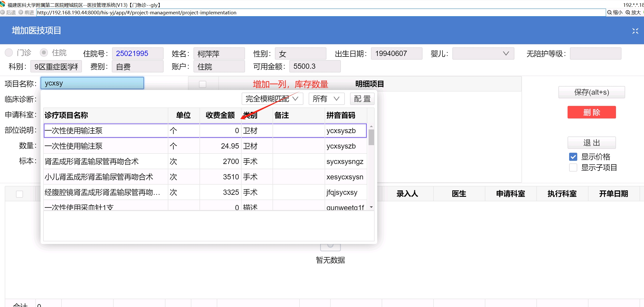The image size is (644, 307).
Task: Uncheck the 显示价格 checkbox
Action: coord(573,157)
